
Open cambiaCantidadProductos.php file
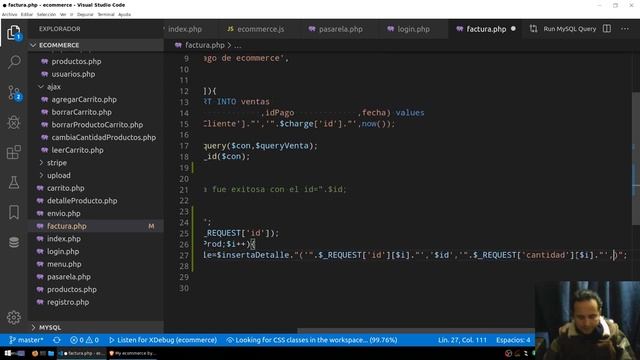(104, 137)
